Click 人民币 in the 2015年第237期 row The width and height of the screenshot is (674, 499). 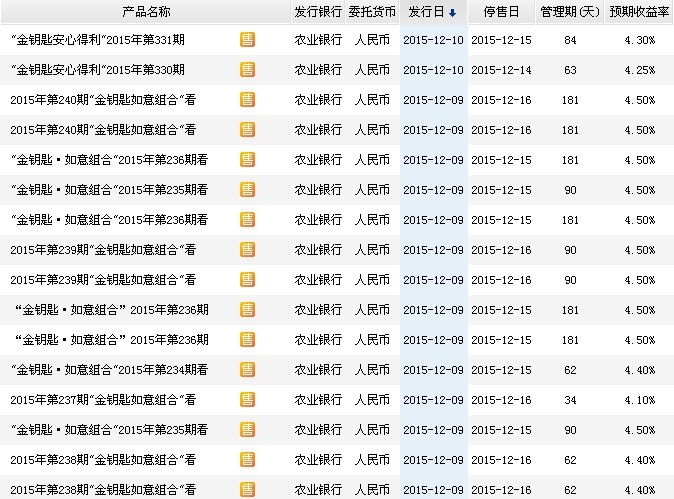[372, 400]
